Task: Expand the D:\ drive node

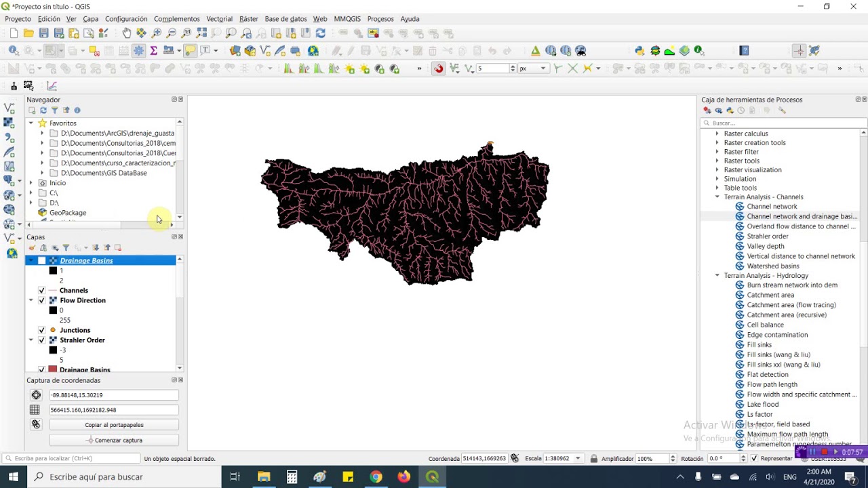Action: (31, 203)
